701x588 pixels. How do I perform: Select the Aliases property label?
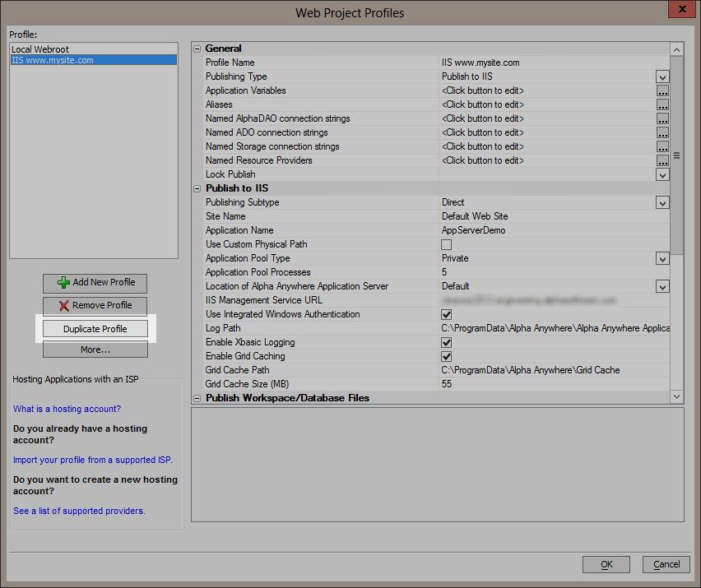click(x=219, y=104)
